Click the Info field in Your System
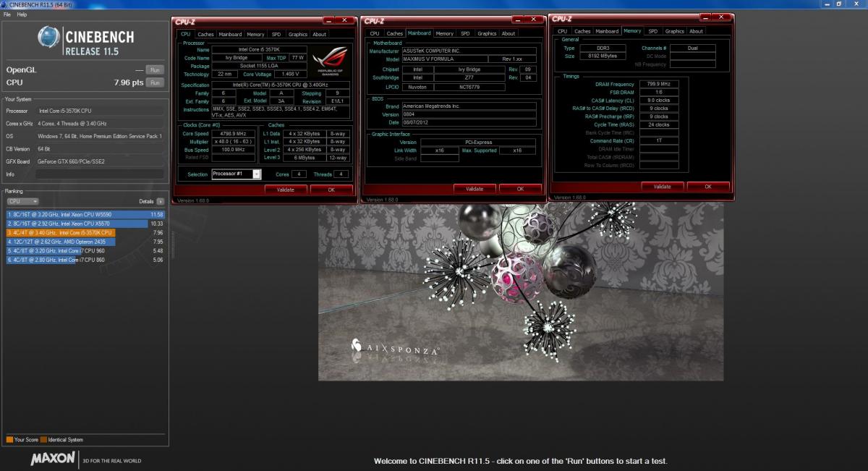The height and width of the screenshot is (471, 868). [100, 174]
